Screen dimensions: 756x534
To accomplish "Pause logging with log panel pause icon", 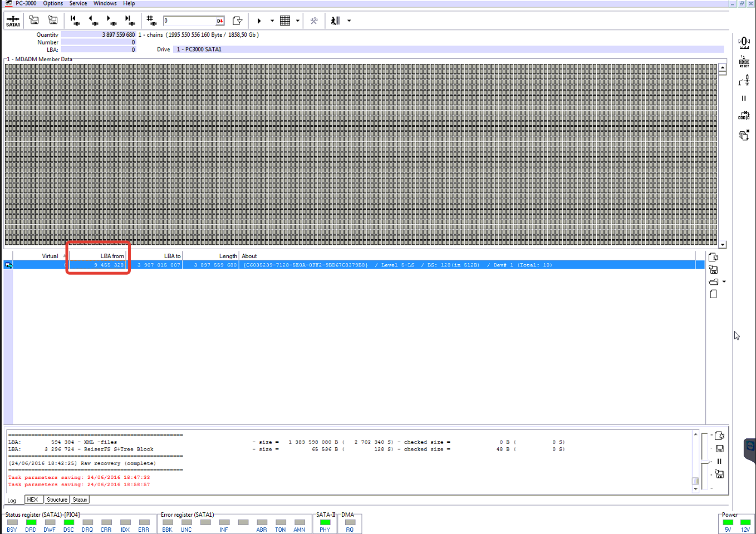I will tap(719, 461).
